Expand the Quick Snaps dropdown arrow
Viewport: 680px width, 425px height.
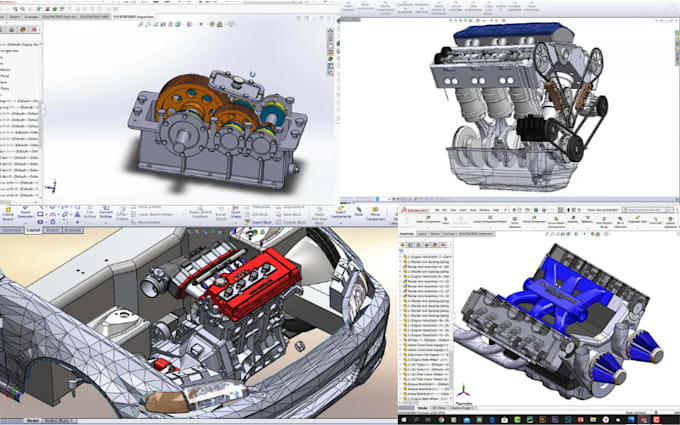pos(235,223)
